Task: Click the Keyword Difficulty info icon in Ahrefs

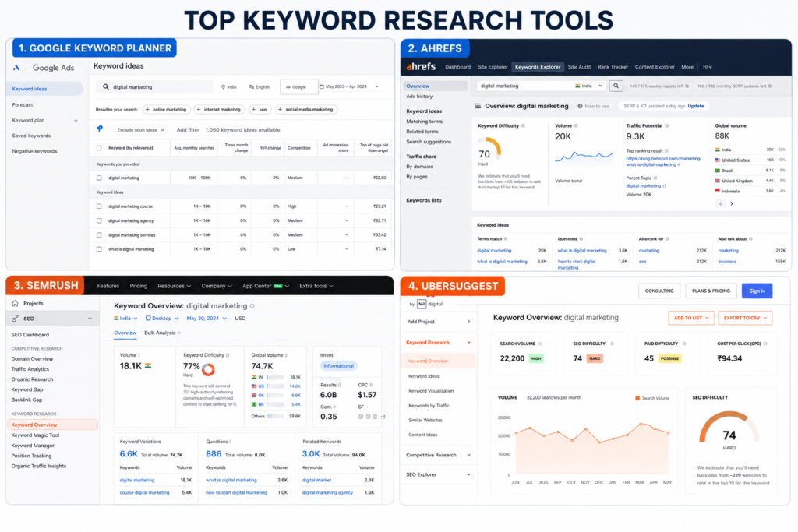Action: pyautogui.click(x=523, y=125)
